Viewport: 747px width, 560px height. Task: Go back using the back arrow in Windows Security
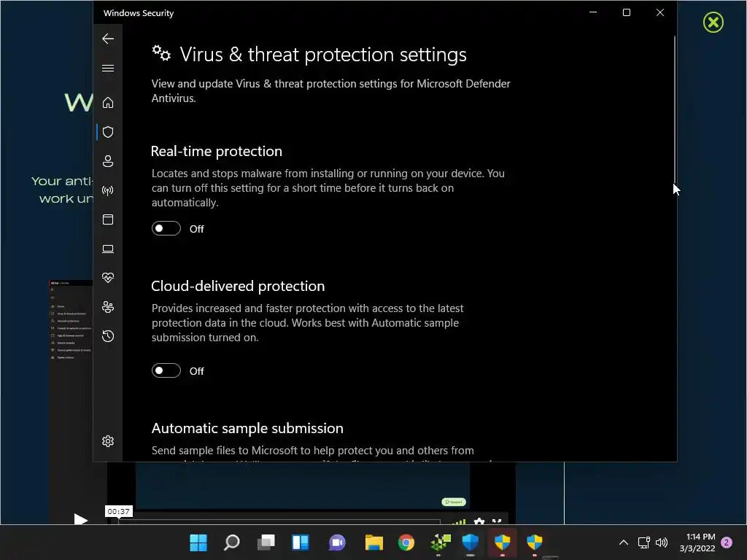click(108, 39)
